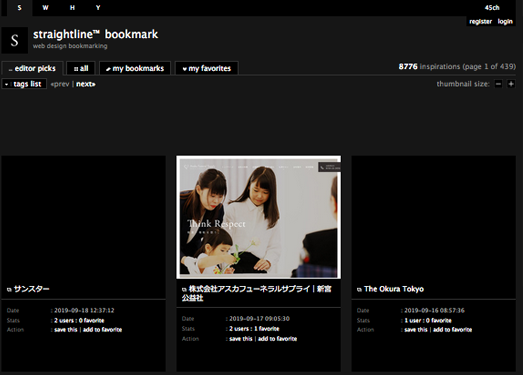Open the my bookmarks tab
The height and width of the screenshot is (375, 523).
[x=135, y=68]
